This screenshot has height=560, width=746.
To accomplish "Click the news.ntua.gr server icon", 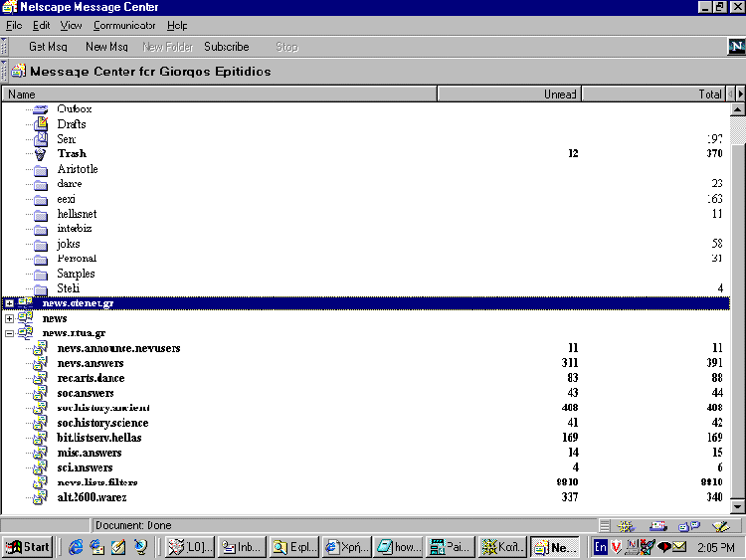I will [x=25, y=332].
